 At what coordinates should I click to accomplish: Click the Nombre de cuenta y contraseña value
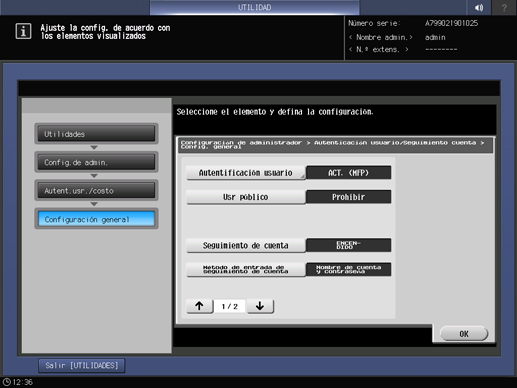click(348, 269)
